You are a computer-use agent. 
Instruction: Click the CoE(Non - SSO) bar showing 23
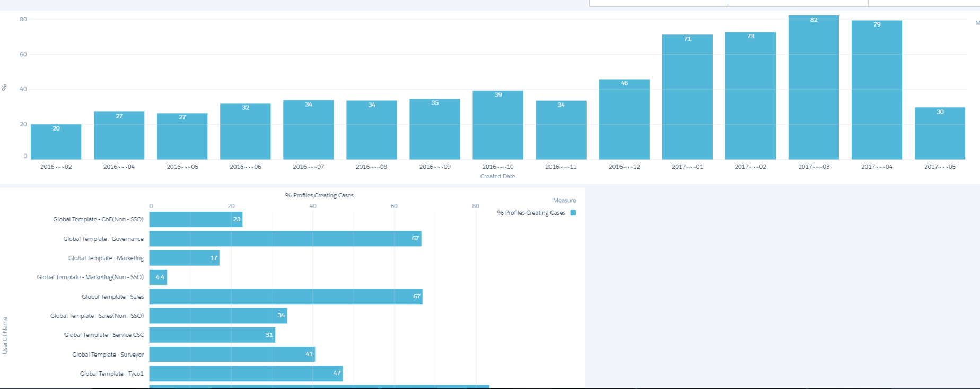[196, 220]
